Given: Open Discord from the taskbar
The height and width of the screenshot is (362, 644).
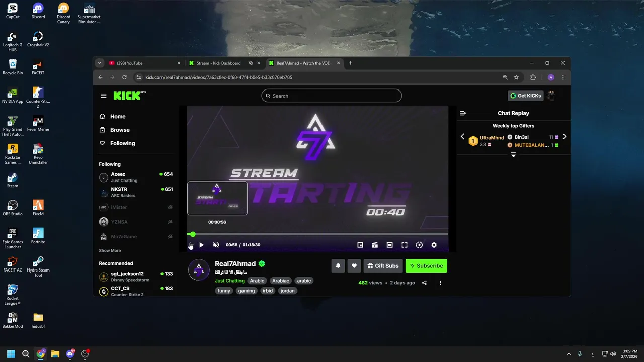Looking at the screenshot, I should [x=70, y=354].
